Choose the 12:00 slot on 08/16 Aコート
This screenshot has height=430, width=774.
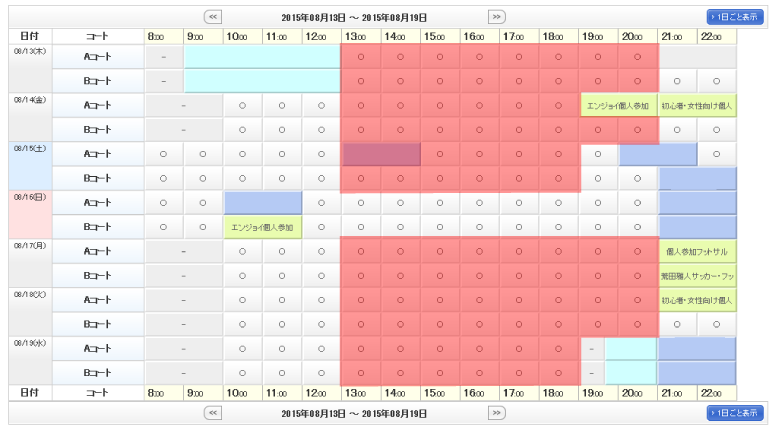tap(321, 203)
